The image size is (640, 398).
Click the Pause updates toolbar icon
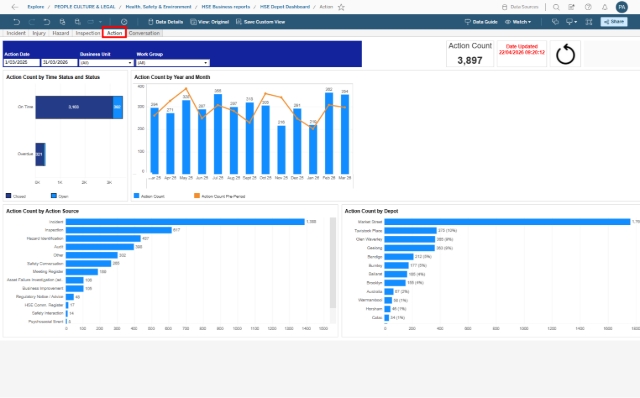point(77,22)
